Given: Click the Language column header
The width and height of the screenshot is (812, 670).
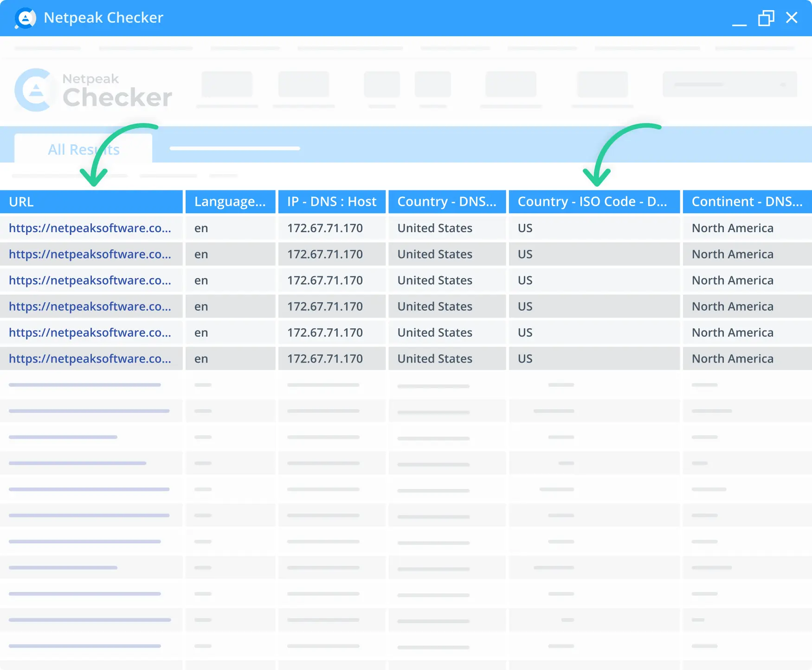Looking at the screenshot, I should click(x=231, y=202).
